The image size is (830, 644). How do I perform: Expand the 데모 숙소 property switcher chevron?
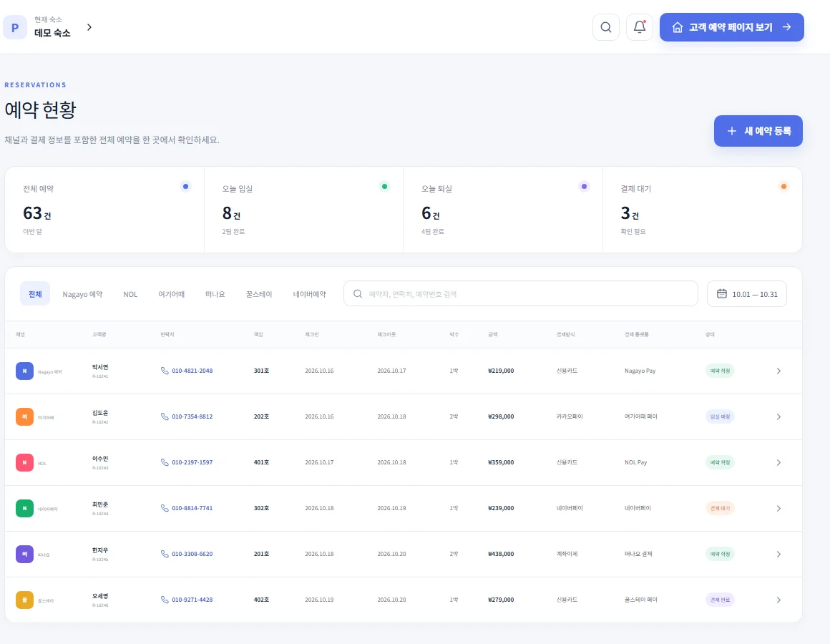89,27
